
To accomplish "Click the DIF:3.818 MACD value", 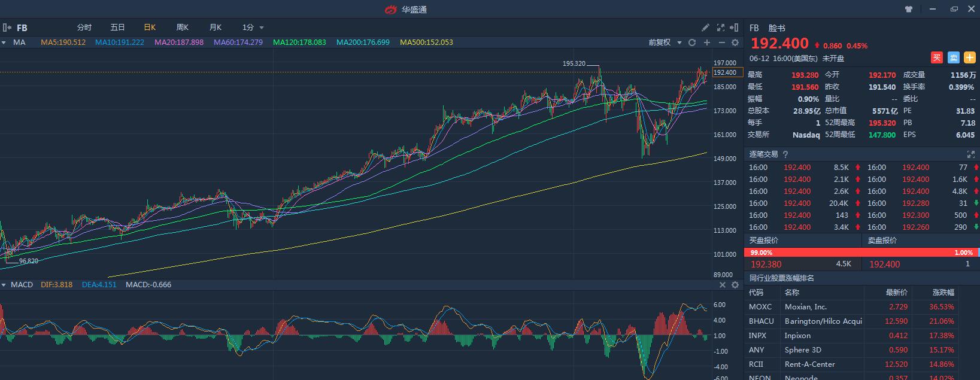I will coord(56,285).
